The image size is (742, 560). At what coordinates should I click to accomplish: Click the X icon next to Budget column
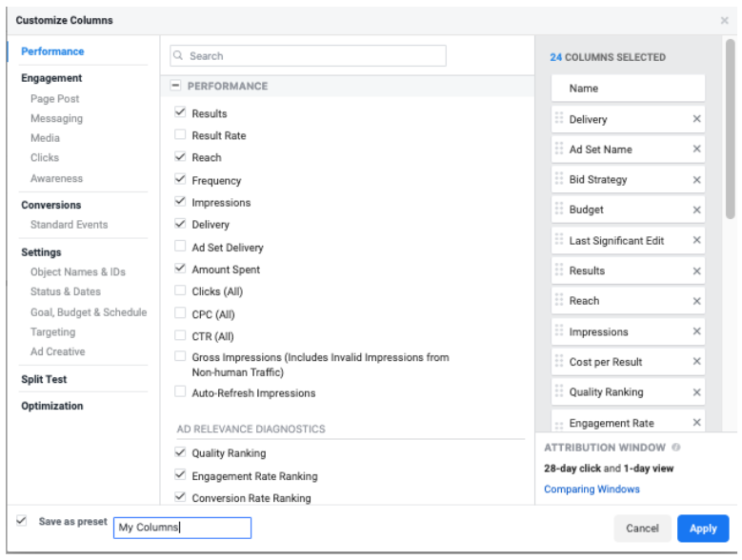[696, 210]
